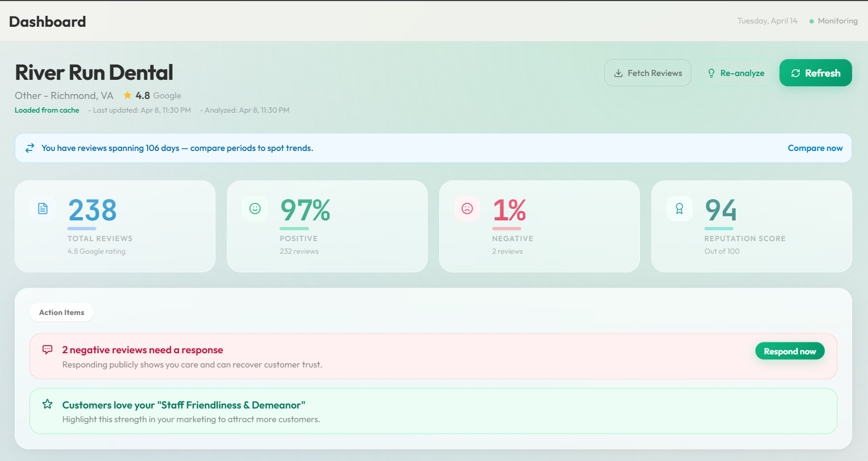Click the 'Tuesday, April 14' date text
Viewport: 868px width, 461px height.
pyautogui.click(x=767, y=21)
